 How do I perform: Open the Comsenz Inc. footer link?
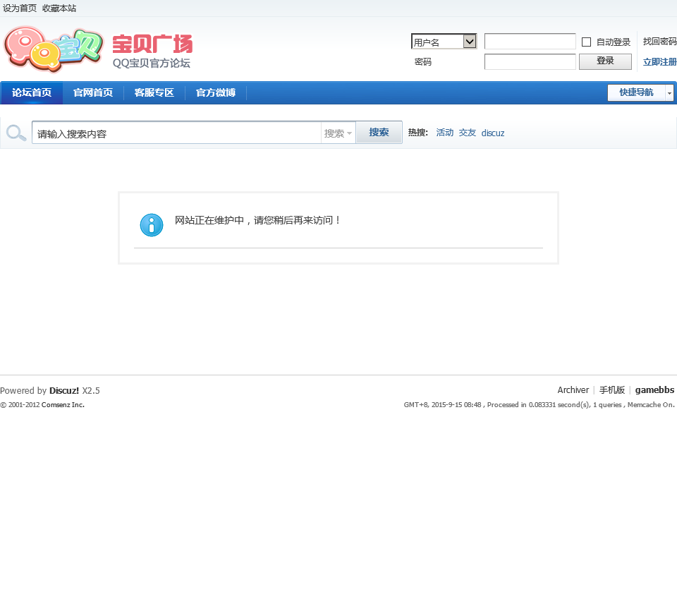pyautogui.click(x=63, y=405)
